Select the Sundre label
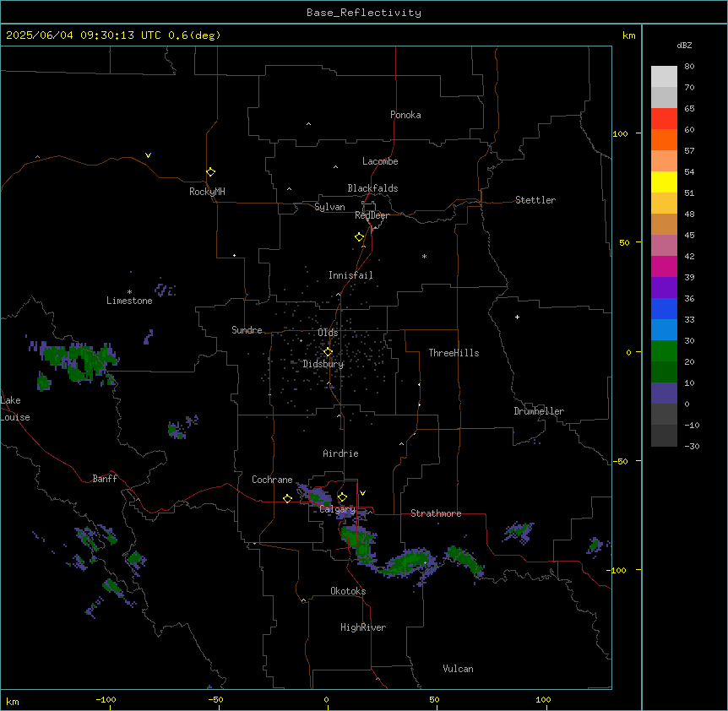This screenshot has height=711, width=728. pos(247,330)
